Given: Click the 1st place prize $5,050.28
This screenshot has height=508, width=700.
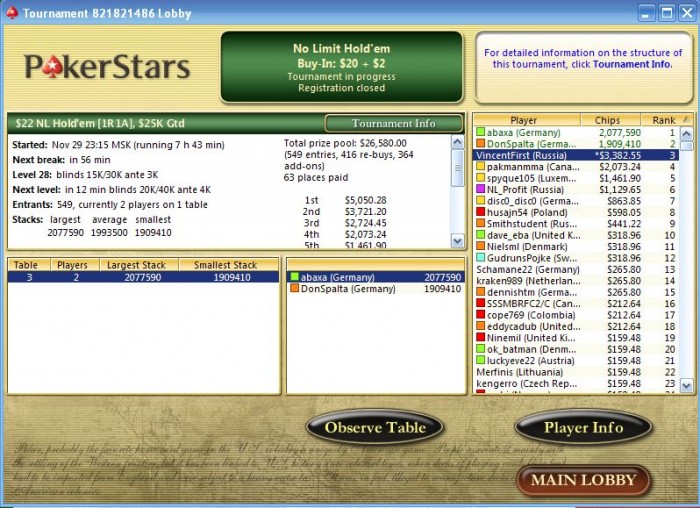Looking at the screenshot, I should click(365, 200).
